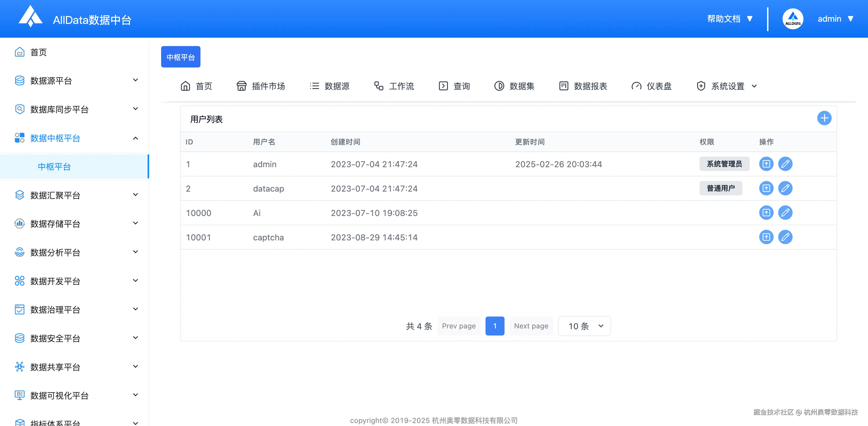Edit the admin user with pencil icon
The height and width of the screenshot is (426, 868).
[x=786, y=164]
